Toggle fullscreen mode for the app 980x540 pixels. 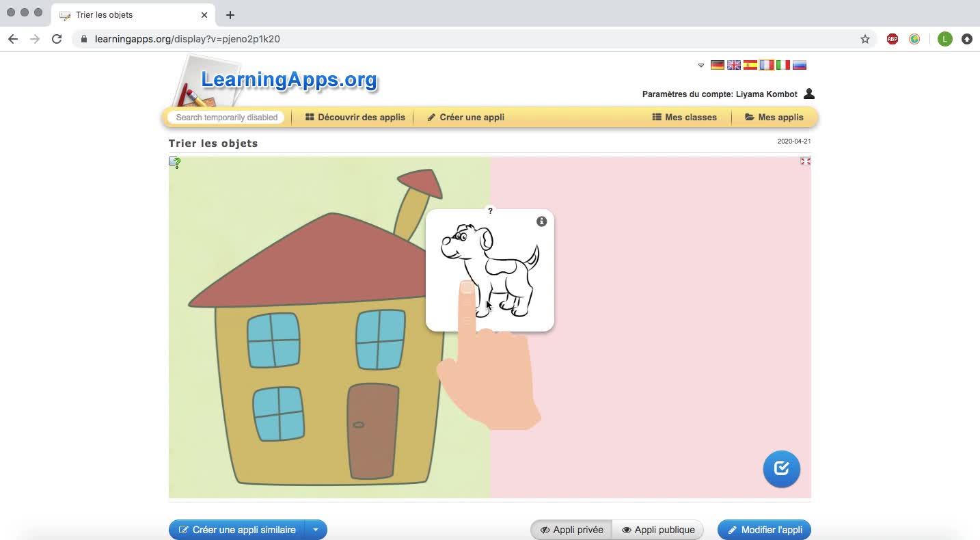click(x=805, y=161)
